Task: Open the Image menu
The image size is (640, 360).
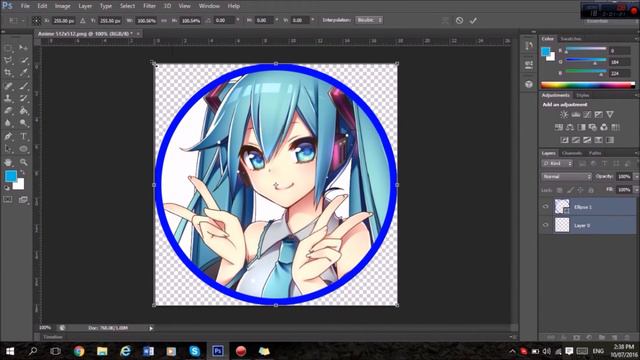Action: pyautogui.click(x=62, y=6)
